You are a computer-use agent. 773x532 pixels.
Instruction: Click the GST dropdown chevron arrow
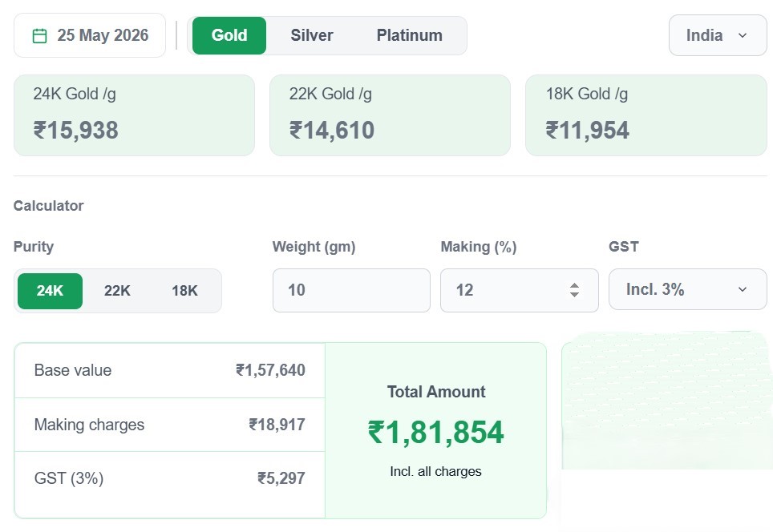point(743,290)
